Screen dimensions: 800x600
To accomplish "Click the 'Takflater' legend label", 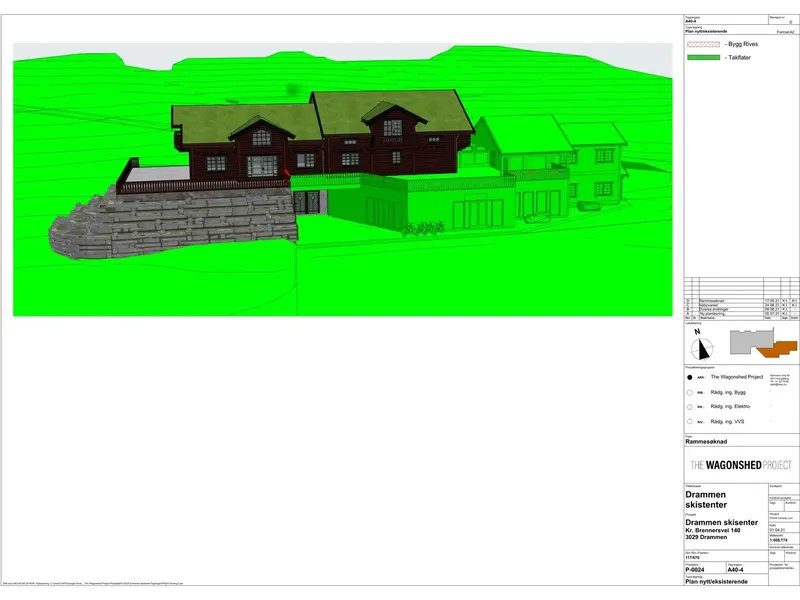I will [x=739, y=58].
